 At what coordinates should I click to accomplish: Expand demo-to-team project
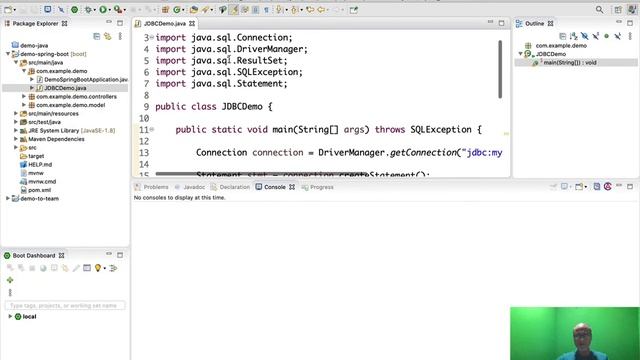point(8,198)
